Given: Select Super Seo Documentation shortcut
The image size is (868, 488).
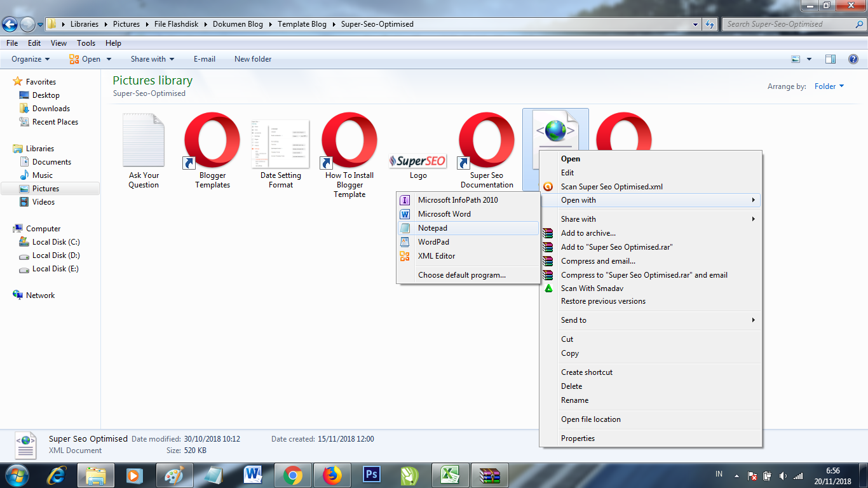Looking at the screenshot, I should pos(487,151).
